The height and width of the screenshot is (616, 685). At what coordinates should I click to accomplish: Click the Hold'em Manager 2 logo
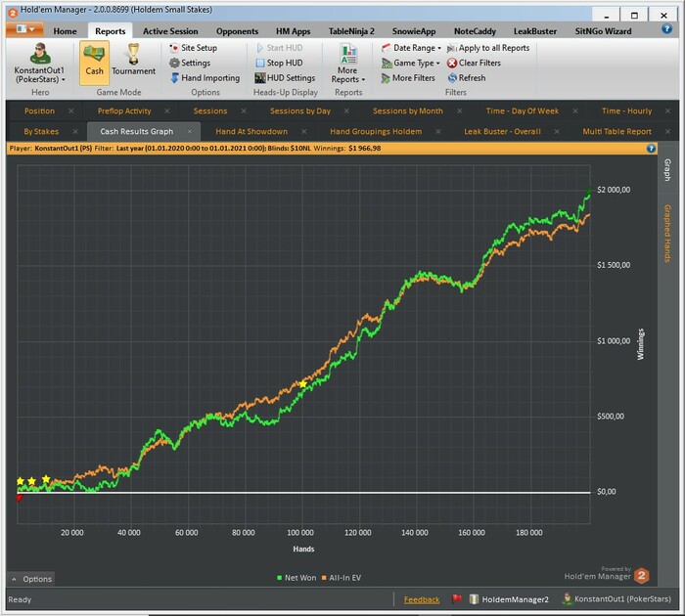(x=641, y=575)
